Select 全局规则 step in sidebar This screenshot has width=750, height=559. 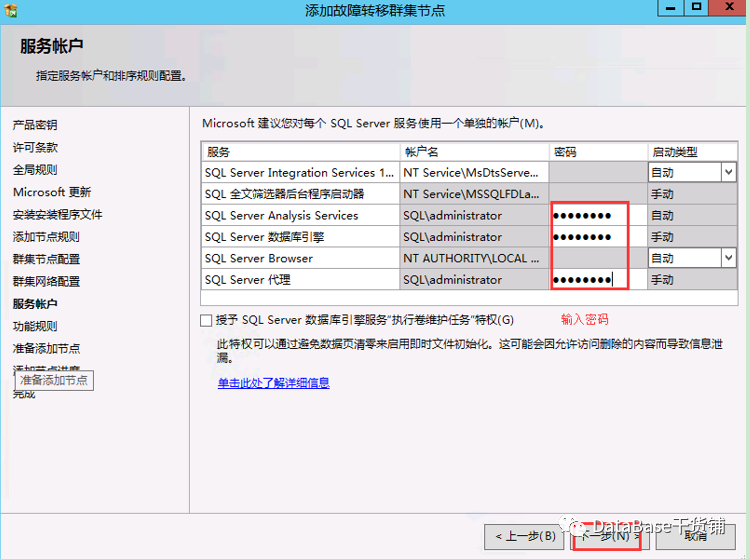point(35,170)
